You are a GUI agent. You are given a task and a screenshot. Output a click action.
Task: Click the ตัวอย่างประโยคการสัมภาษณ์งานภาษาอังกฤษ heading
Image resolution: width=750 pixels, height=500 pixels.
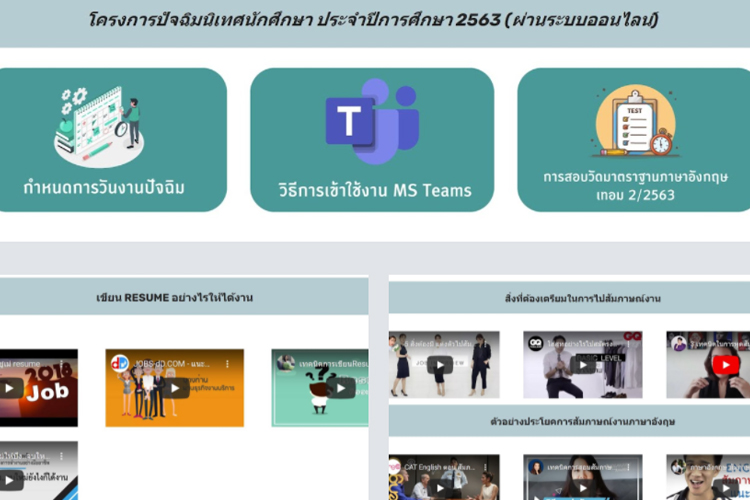(583, 422)
